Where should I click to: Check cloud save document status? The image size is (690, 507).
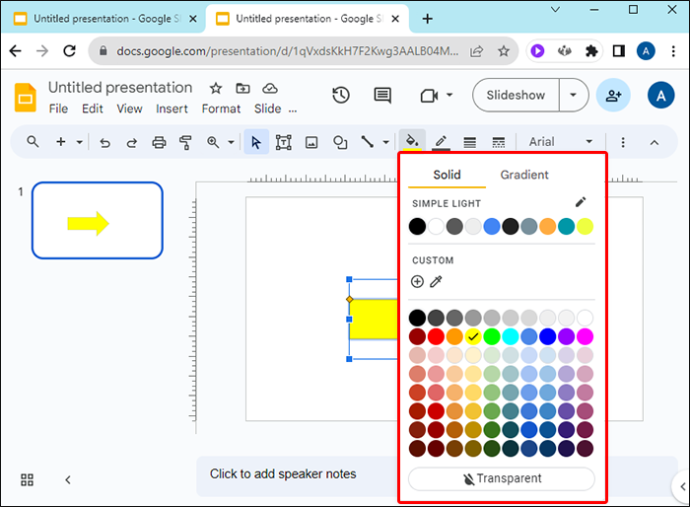[x=270, y=88]
